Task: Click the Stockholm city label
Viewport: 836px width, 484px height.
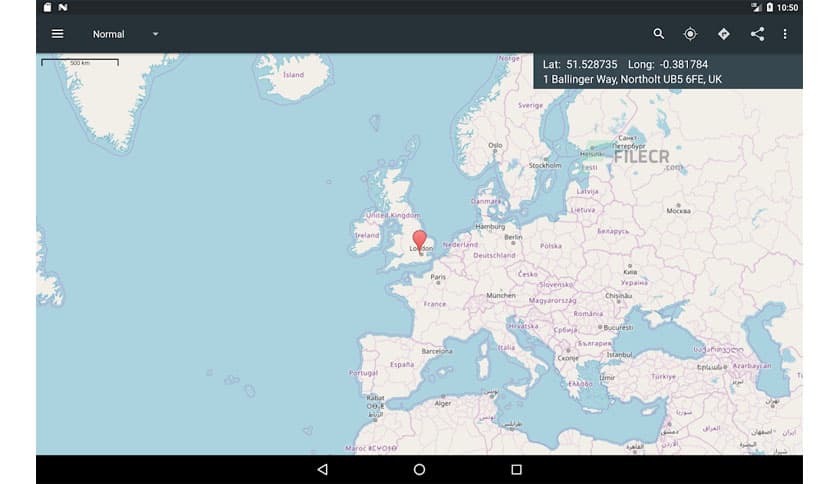Action: pos(545,166)
